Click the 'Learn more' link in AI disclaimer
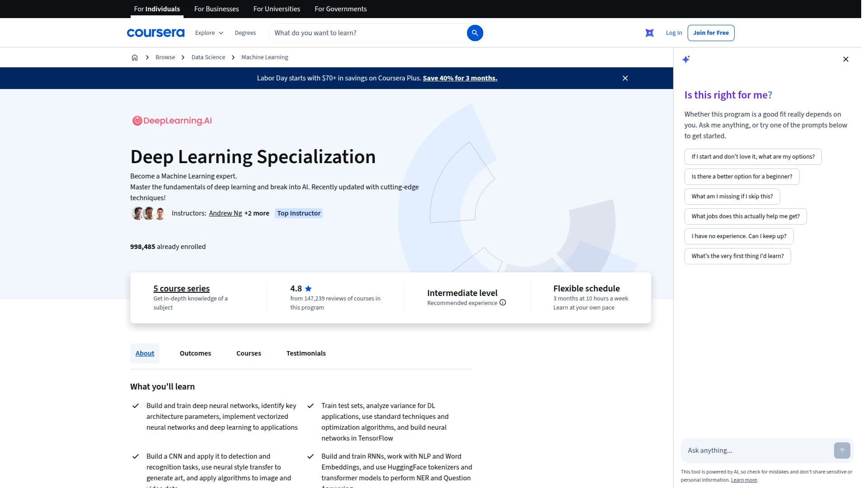868x488 pixels. click(744, 480)
